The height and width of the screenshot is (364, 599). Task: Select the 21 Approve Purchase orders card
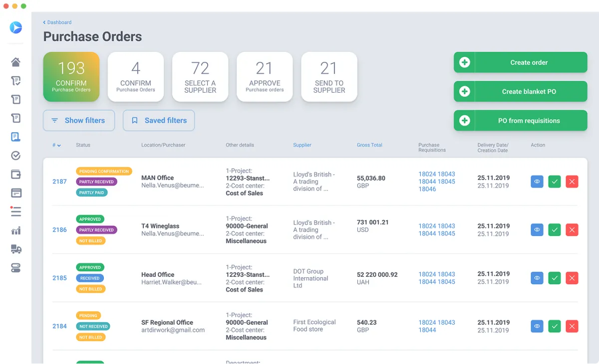pyautogui.click(x=265, y=77)
